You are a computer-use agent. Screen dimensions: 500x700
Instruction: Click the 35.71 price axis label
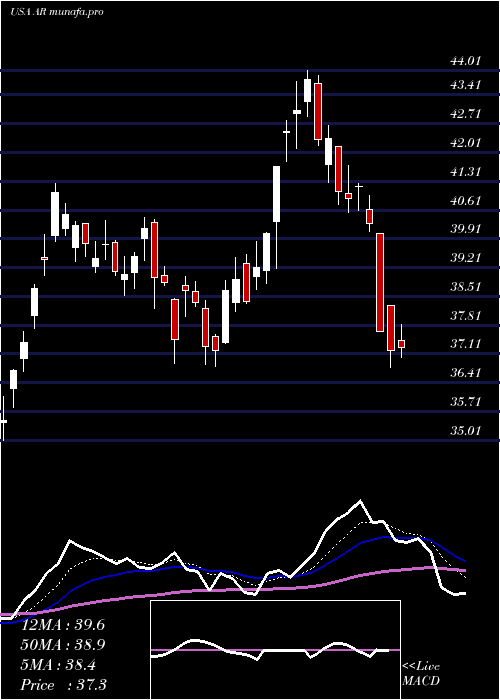click(465, 402)
